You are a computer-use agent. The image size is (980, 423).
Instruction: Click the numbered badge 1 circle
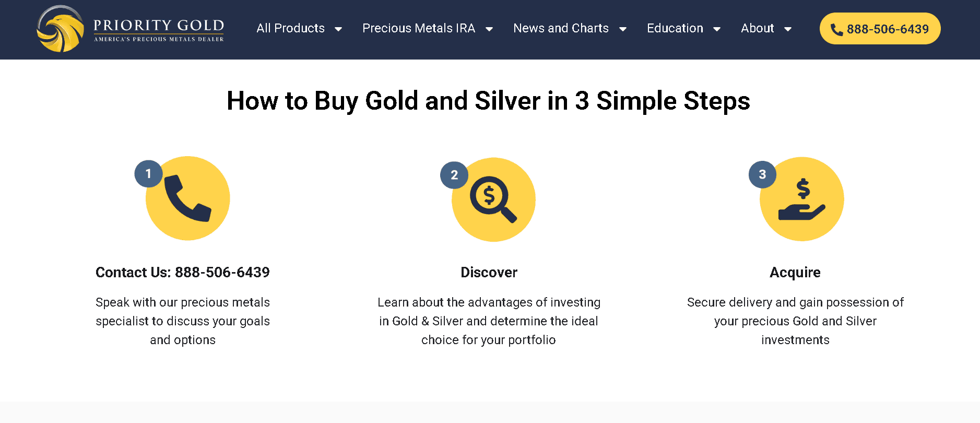point(148,174)
